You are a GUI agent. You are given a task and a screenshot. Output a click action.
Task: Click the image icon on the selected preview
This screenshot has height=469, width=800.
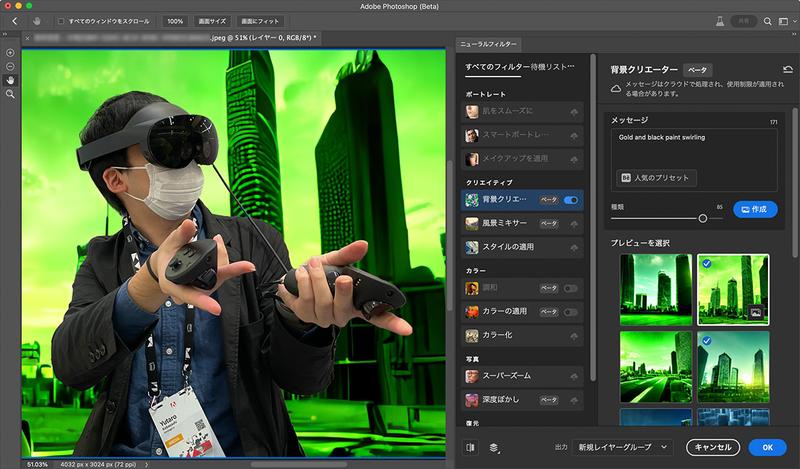coord(756,312)
